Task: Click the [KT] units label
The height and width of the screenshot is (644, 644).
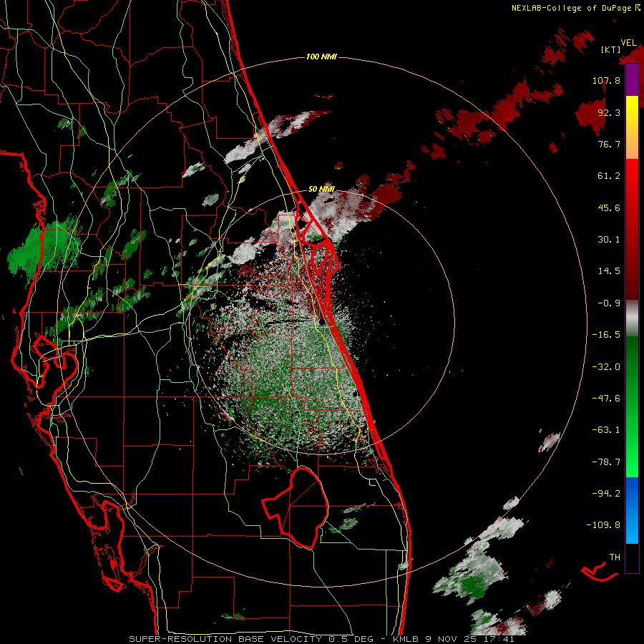Action: 611,49
